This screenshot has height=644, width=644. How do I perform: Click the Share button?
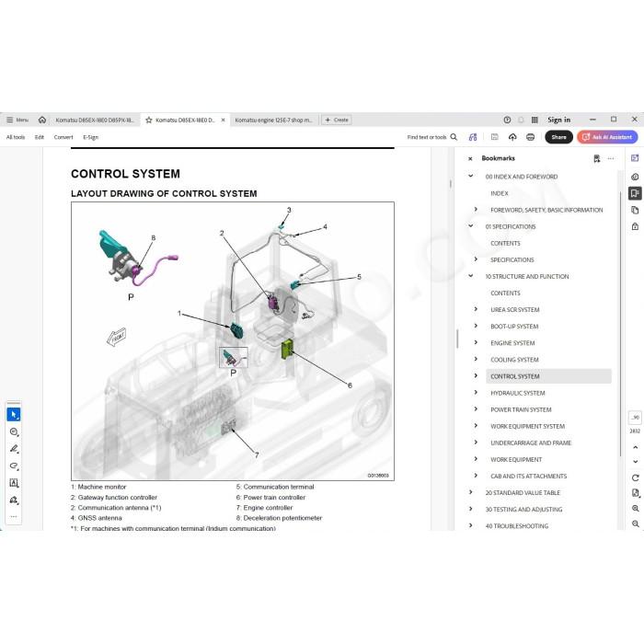click(x=558, y=137)
